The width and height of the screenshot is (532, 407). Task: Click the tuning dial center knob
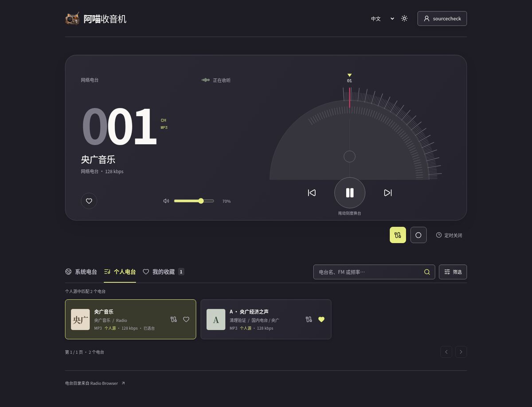[350, 157]
